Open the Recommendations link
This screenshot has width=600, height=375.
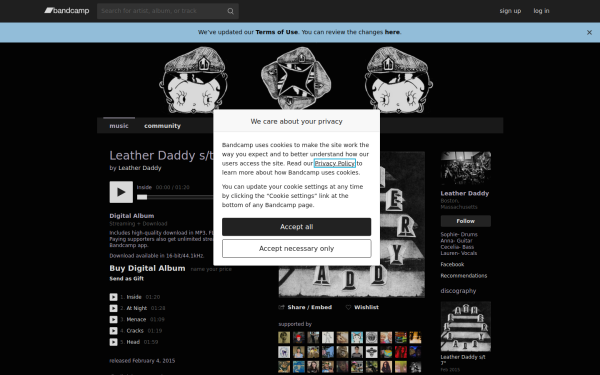click(463, 276)
